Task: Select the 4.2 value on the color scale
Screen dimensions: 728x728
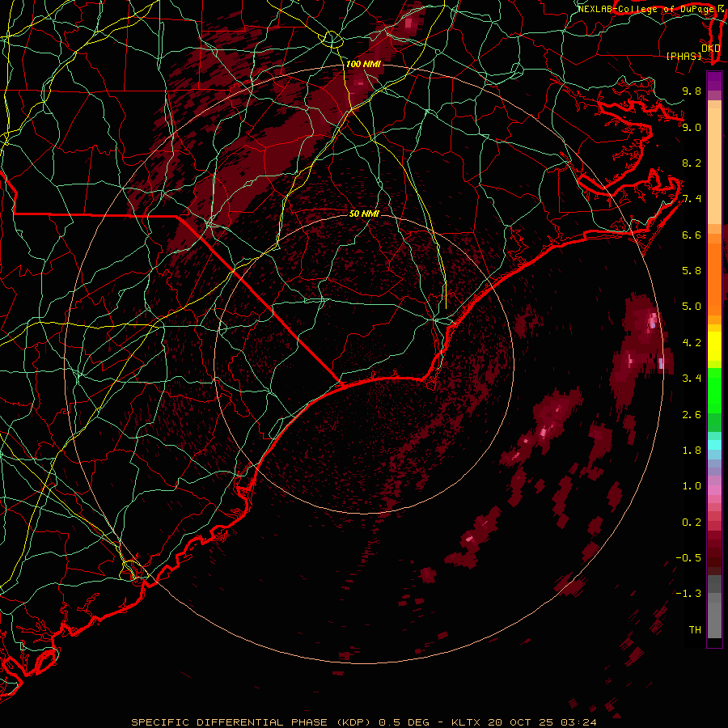Action: click(x=692, y=343)
